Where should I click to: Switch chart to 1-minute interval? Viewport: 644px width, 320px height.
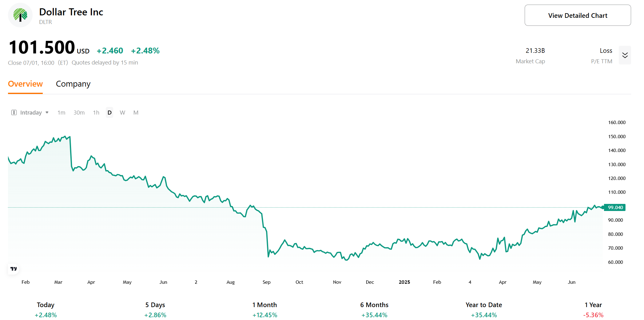61,112
